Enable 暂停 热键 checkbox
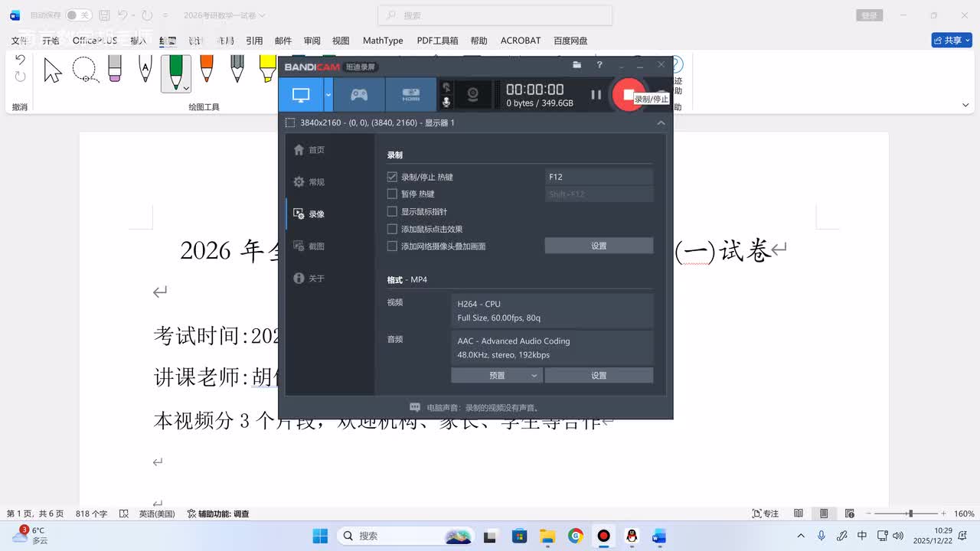Image resolution: width=980 pixels, height=551 pixels. (x=392, y=194)
